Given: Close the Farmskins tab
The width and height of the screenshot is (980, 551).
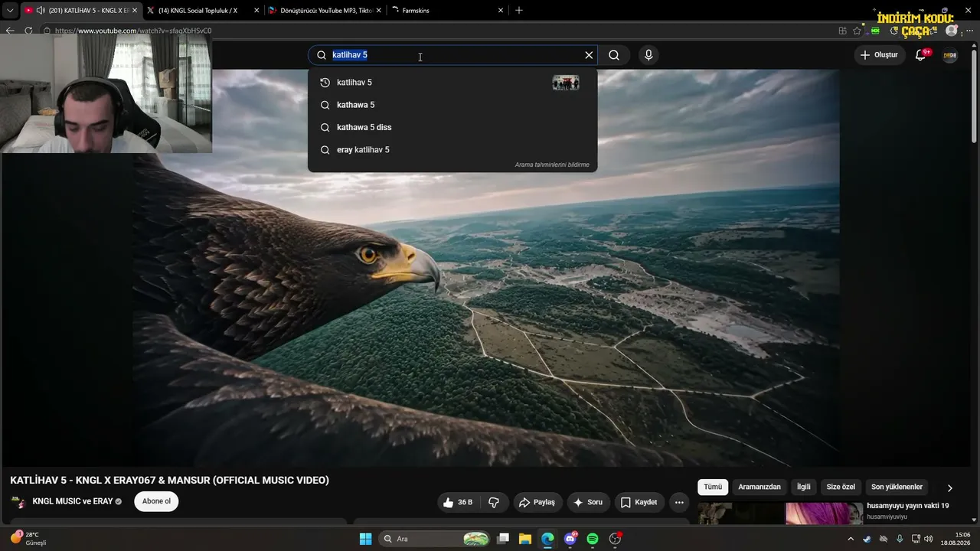Looking at the screenshot, I should pyautogui.click(x=501, y=11).
